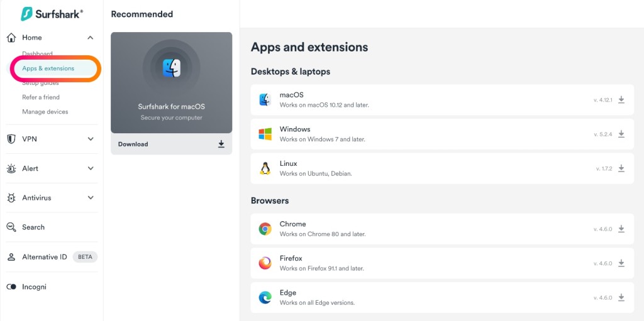The width and height of the screenshot is (644, 321).
Task: Click the Firefox browser icon
Action: click(x=265, y=263)
